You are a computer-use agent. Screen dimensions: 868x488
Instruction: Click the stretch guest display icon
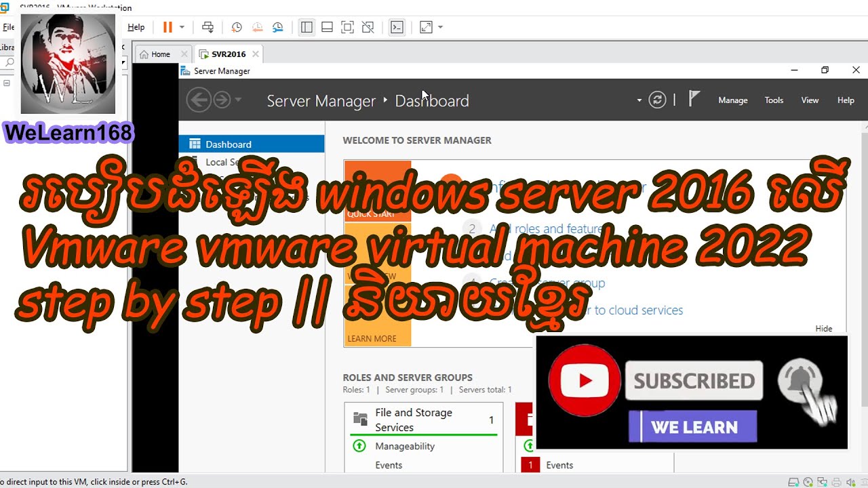(x=426, y=27)
